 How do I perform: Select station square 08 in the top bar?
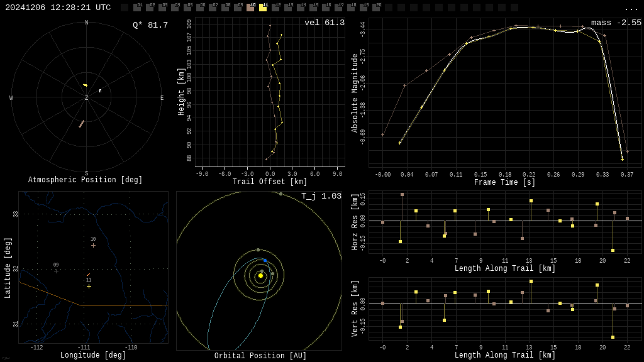point(225,8)
